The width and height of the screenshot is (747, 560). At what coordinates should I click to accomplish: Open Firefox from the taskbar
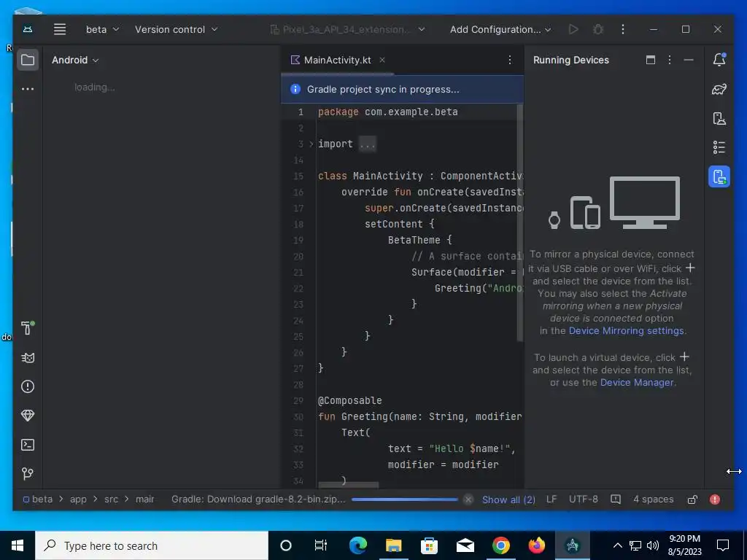click(536, 545)
